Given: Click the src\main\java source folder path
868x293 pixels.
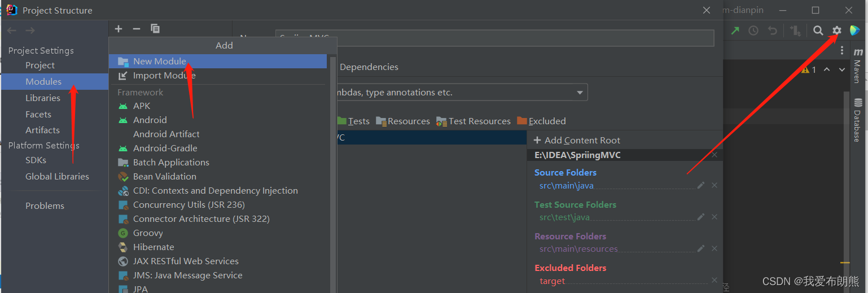Looking at the screenshot, I should [567, 185].
